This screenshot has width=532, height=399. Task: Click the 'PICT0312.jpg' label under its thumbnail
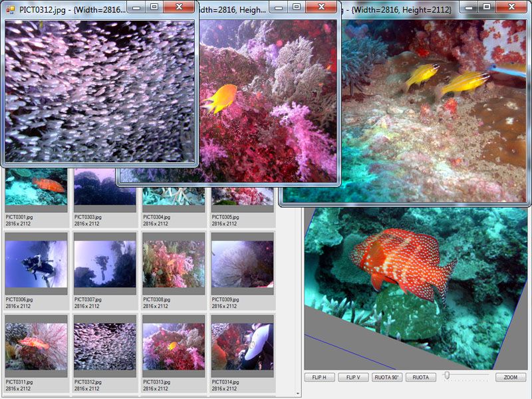tap(88, 382)
